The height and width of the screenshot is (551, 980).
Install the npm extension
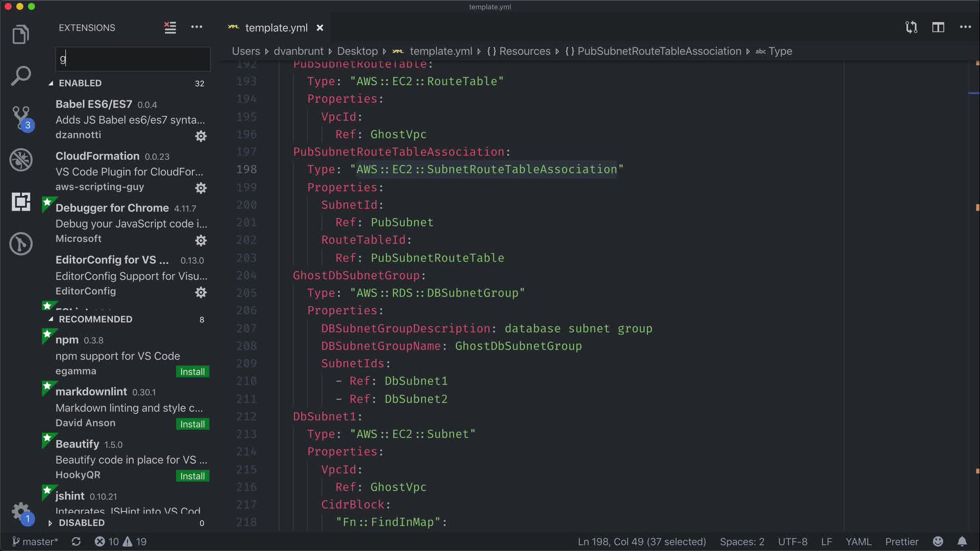(192, 372)
